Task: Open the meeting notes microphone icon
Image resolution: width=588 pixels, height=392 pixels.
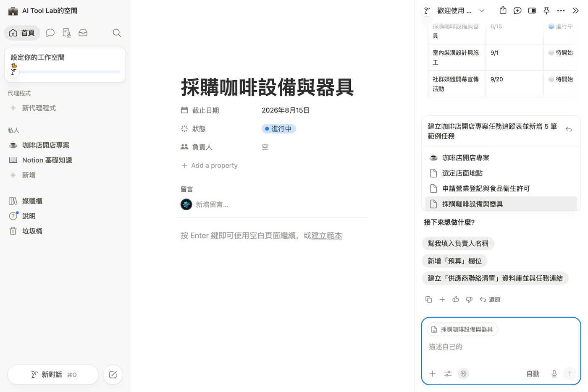Action: pos(66,33)
